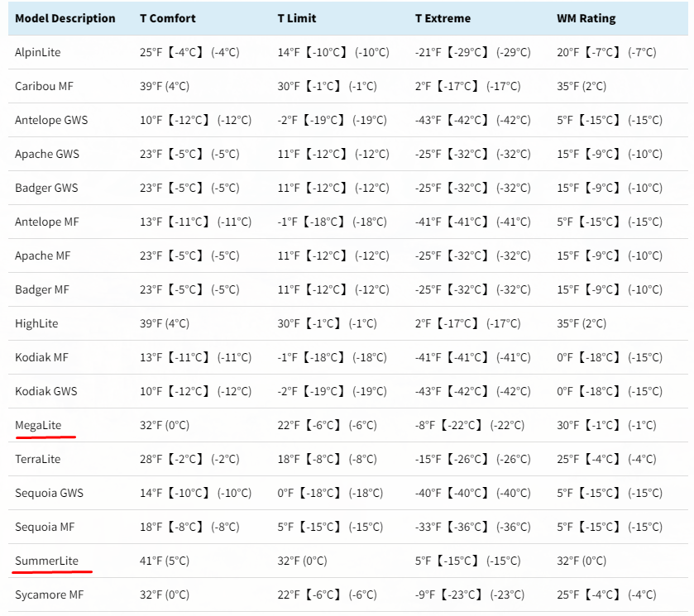Click Antelope GWS T Extreme value -43°F
The image size is (694, 616).
(428, 120)
